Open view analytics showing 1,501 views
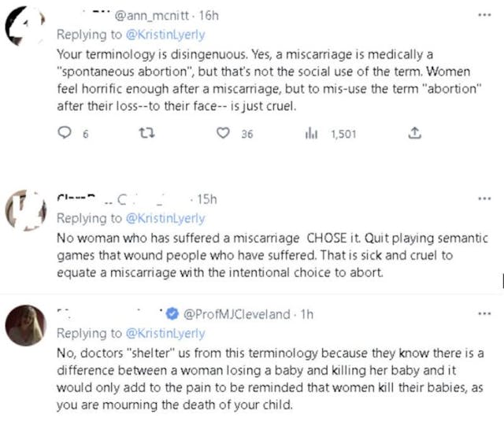 coord(309,135)
